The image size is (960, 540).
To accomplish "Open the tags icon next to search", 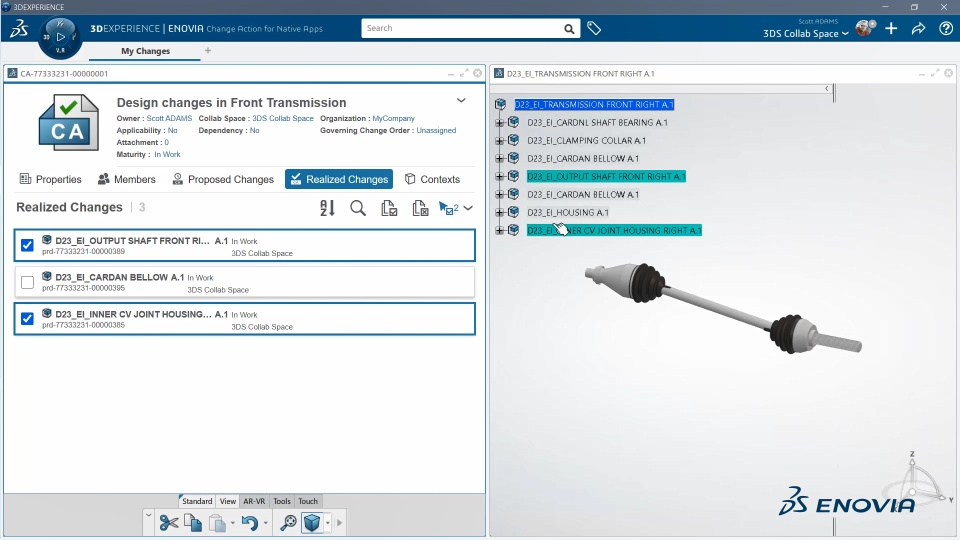I will coord(594,28).
